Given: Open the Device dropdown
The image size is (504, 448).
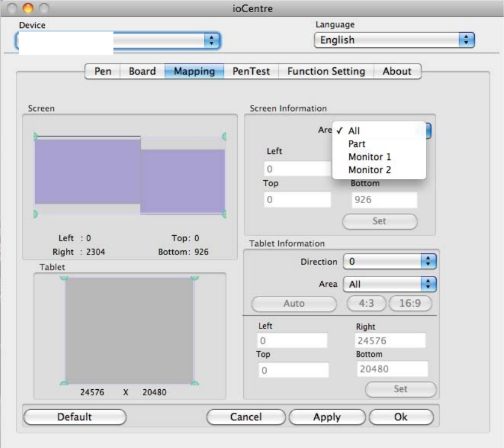Looking at the screenshot, I should pyautogui.click(x=118, y=41).
